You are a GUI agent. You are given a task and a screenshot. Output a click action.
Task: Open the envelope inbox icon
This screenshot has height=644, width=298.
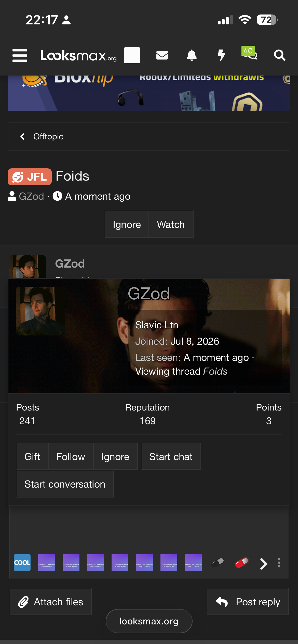162,55
